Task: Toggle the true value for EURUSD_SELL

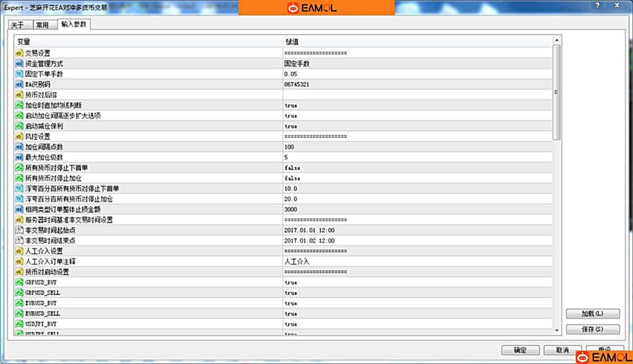Action: [x=291, y=313]
